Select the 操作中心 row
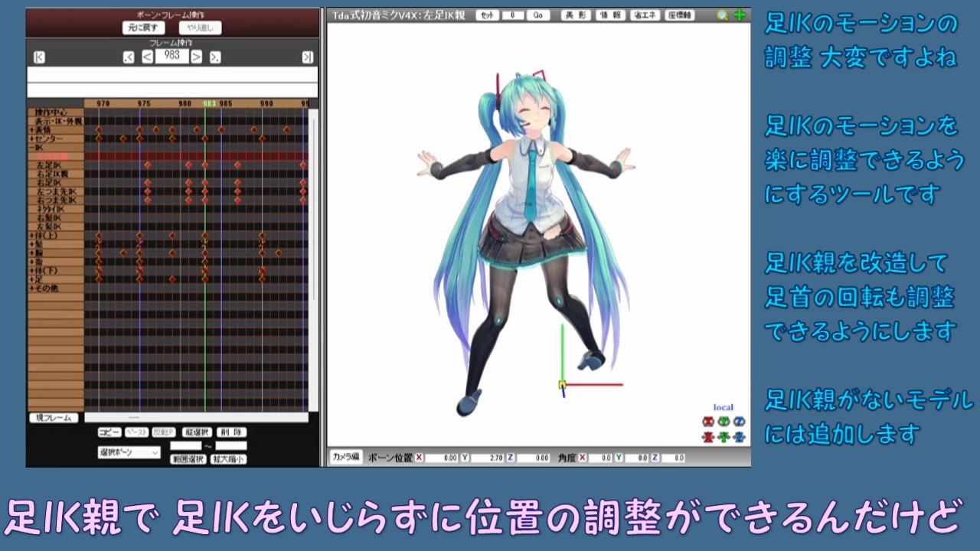The image size is (980, 551). point(55,112)
